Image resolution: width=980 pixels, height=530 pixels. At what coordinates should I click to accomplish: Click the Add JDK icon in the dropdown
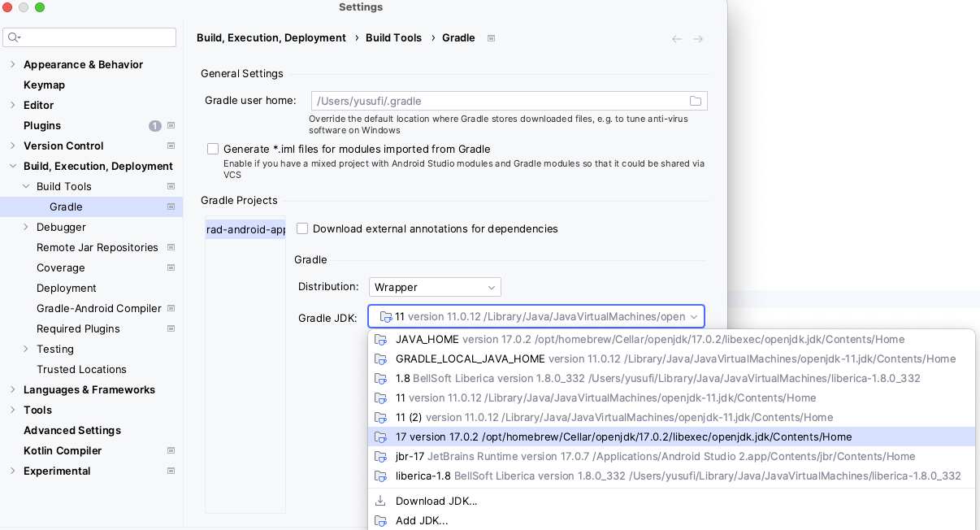380,520
